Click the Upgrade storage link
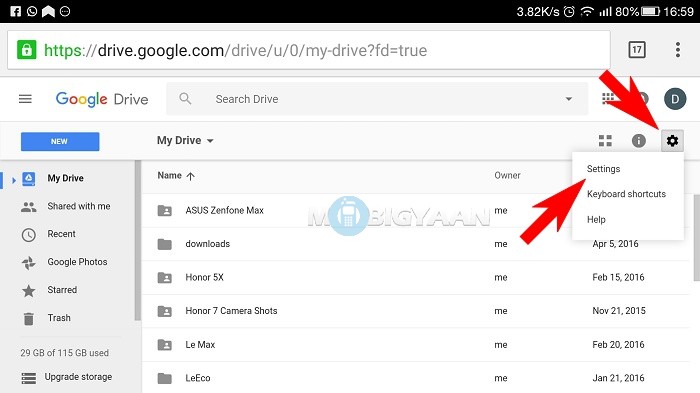Image resolution: width=700 pixels, height=393 pixels. [78, 377]
